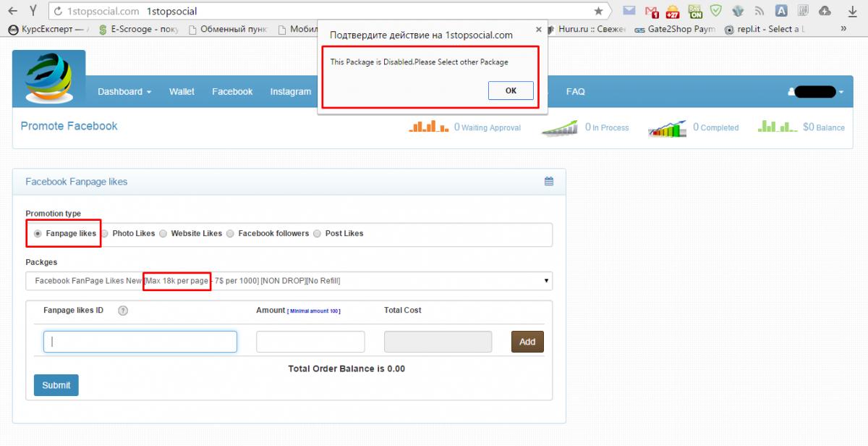
Task: Select the Fanpage likes radio button
Action: [x=38, y=234]
